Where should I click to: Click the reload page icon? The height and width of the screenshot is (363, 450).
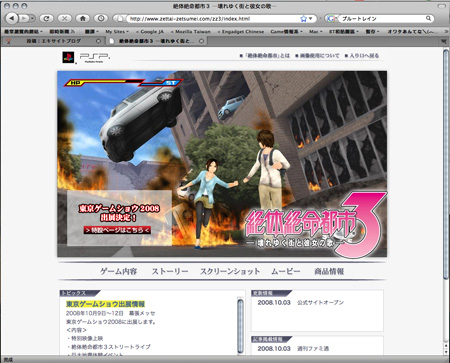click(46, 19)
